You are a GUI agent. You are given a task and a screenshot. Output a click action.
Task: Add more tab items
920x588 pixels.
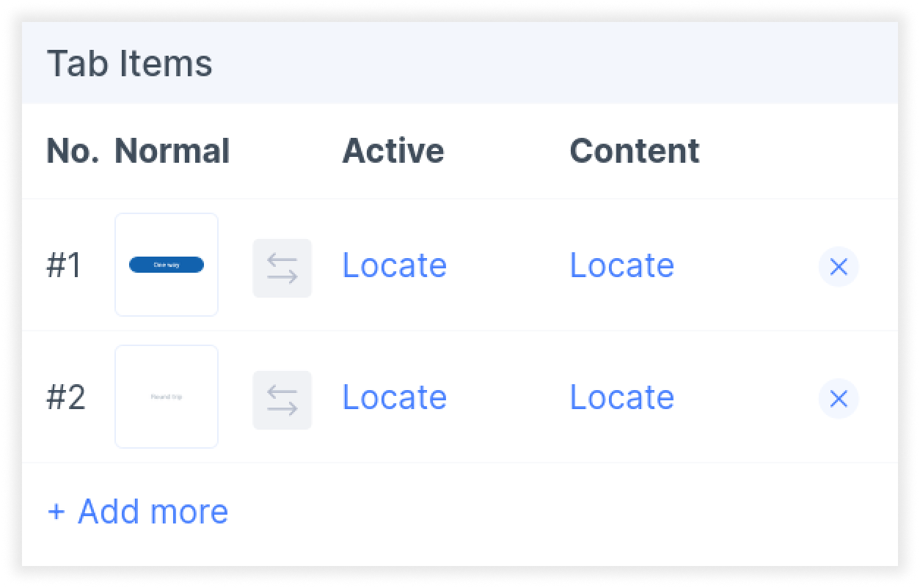coord(138,512)
